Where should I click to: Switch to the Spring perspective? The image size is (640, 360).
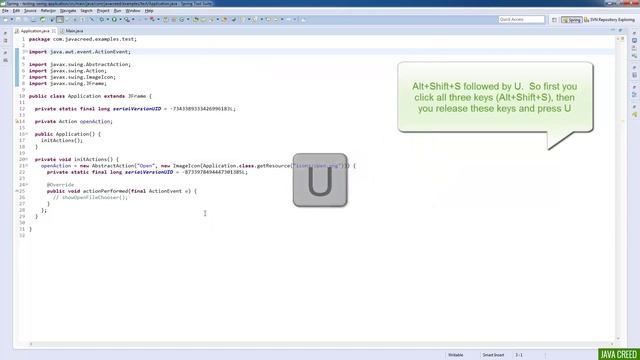click(571, 20)
